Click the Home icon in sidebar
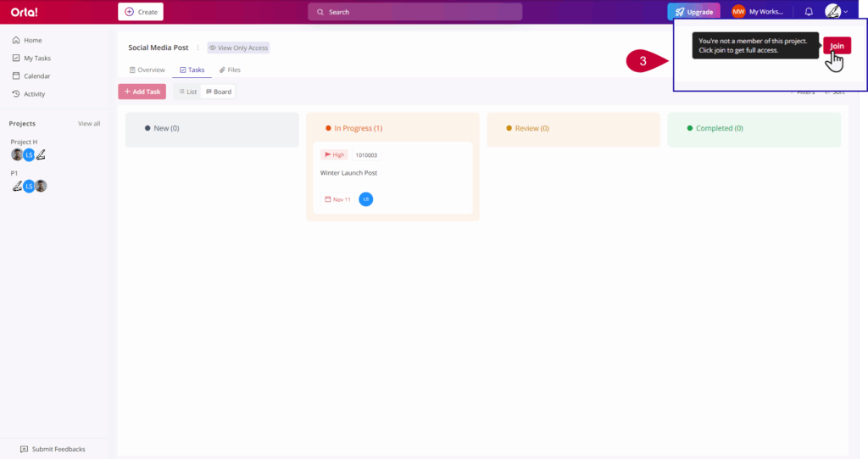Image resolution: width=868 pixels, height=459 pixels. [x=16, y=40]
